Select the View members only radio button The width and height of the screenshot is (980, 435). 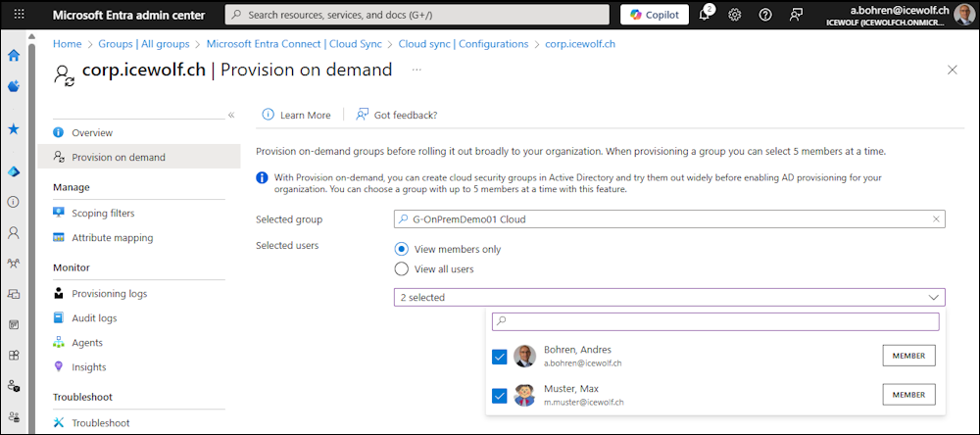(x=401, y=249)
